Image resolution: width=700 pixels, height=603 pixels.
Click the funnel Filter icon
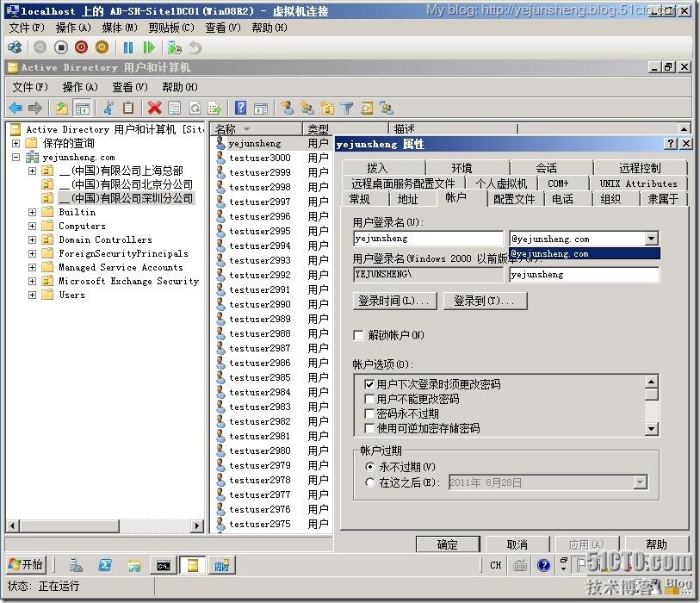point(347,108)
